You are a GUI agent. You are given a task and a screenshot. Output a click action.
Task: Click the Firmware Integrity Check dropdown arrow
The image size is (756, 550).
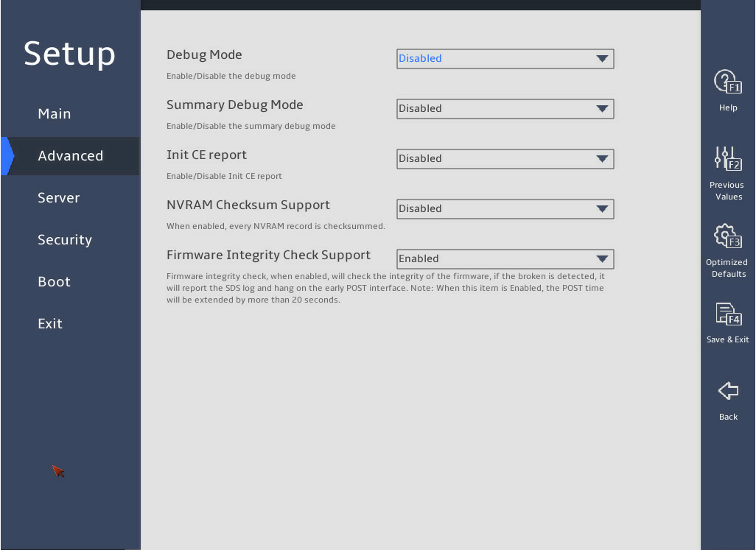(602, 259)
